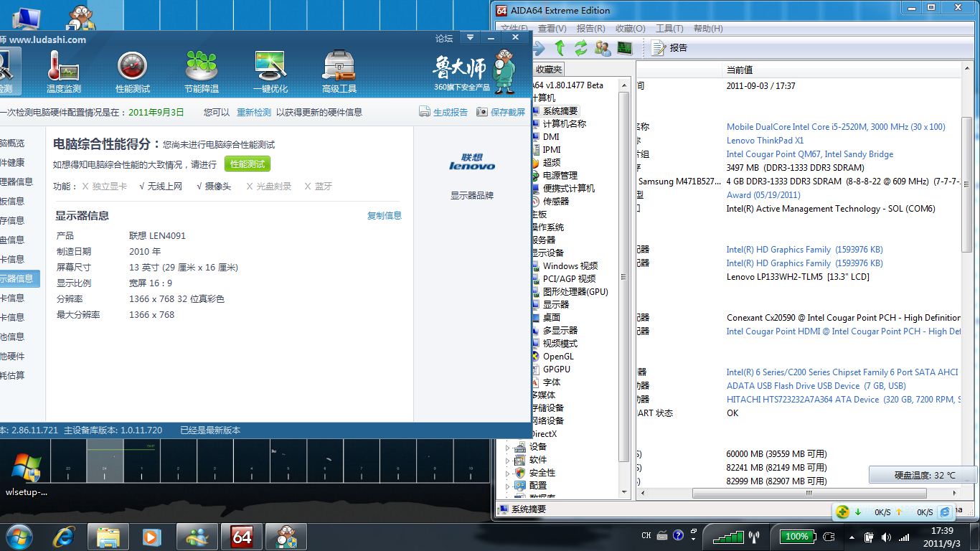This screenshot has height=551, width=980.
Task: Open Lenovo ThinkPad X1 link in AIDA64
Action: pos(765,141)
